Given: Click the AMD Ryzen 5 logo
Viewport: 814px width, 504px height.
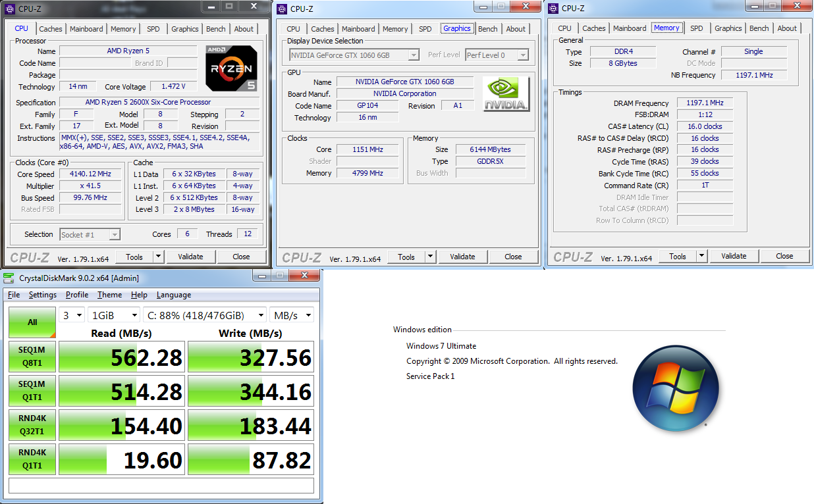Looking at the screenshot, I should coord(231,68).
